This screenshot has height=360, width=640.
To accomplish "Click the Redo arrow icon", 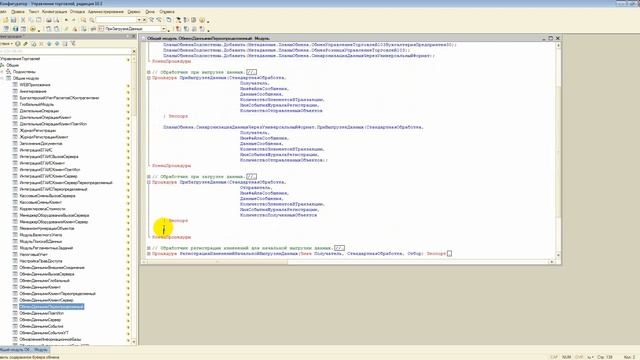I will [x=74, y=20].
